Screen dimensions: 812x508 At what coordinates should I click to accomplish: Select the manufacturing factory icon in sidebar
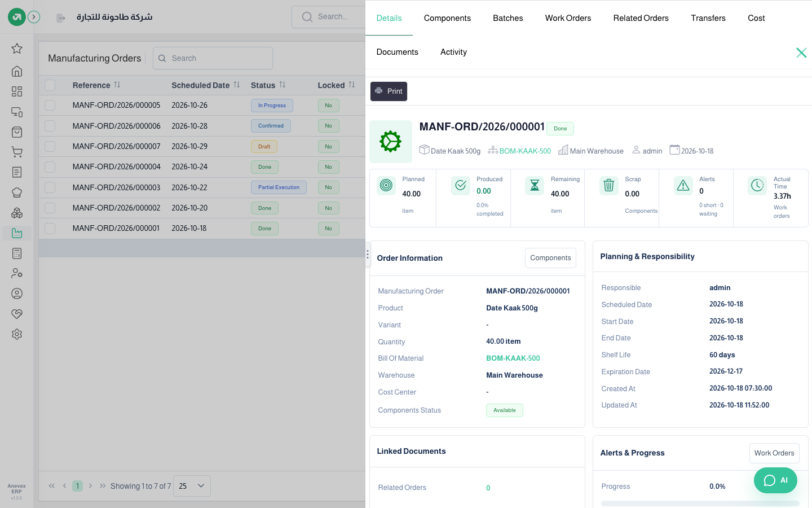[17, 233]
